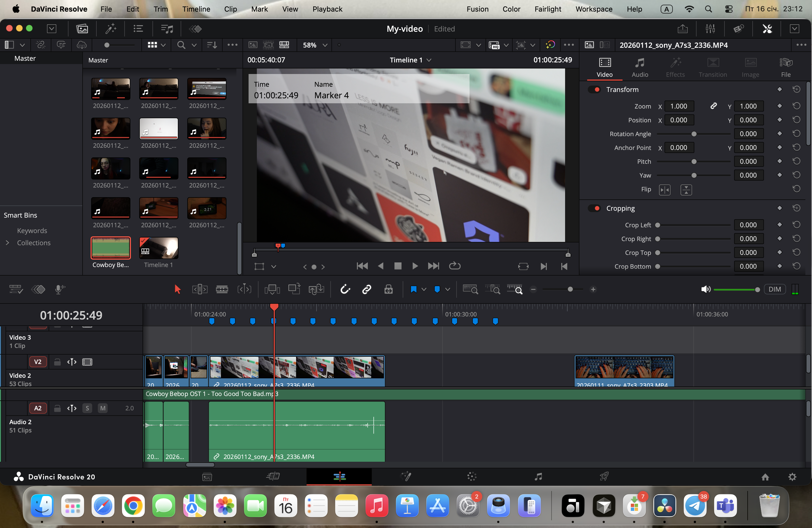
Task: Turn off the Cropping toggle
Action: [x=595, y=208]
